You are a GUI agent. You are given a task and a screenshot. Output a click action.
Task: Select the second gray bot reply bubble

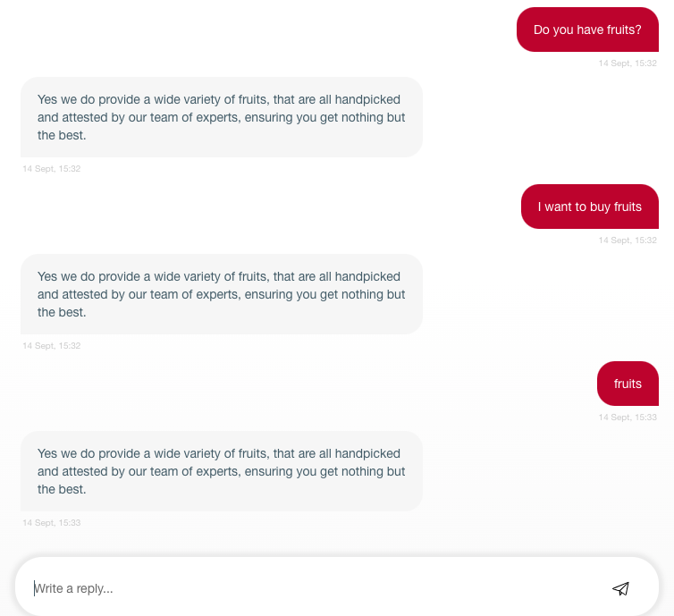221,294
